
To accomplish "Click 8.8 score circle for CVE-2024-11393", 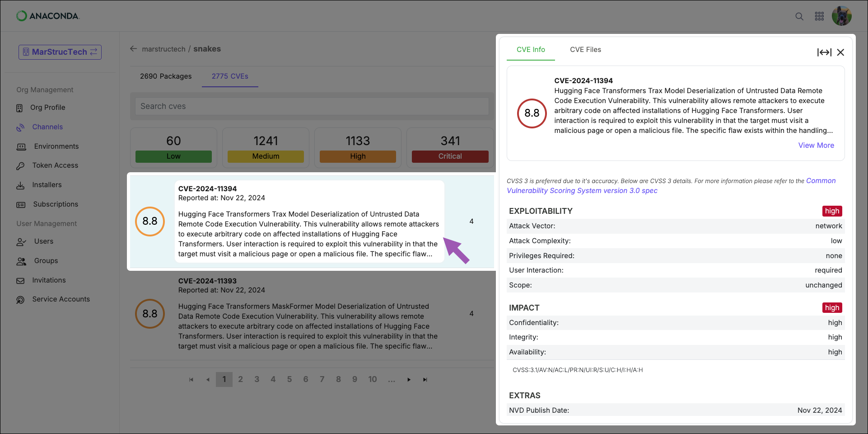I will click(150, 314).
